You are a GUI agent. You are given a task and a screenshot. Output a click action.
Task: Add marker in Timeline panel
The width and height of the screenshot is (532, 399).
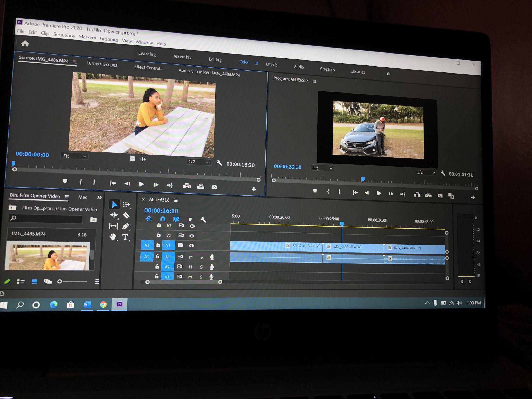(x=190, y=220)
